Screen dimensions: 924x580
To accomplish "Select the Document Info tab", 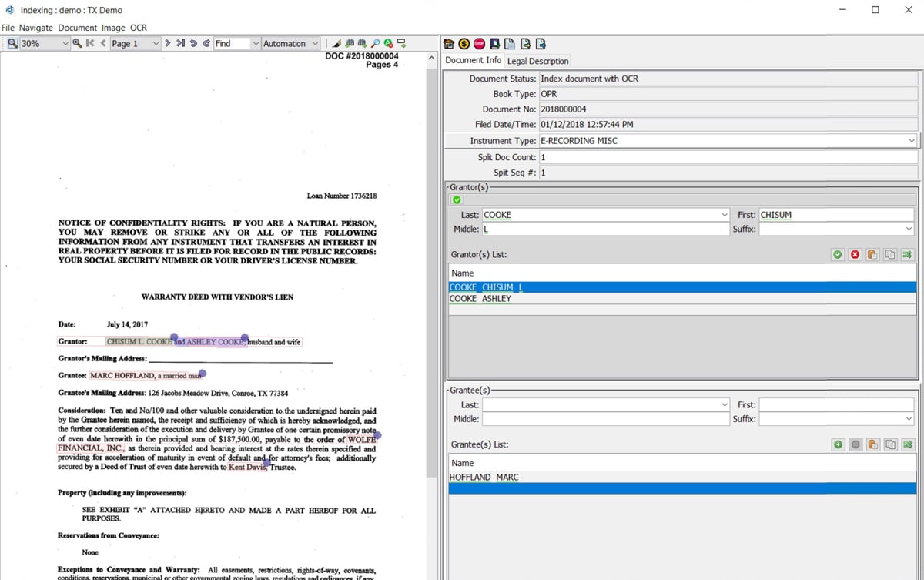I will (473, 60).
